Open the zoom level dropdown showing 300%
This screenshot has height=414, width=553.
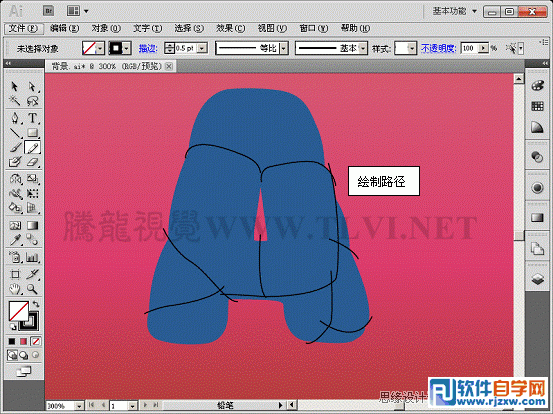[x=79, y=406]
